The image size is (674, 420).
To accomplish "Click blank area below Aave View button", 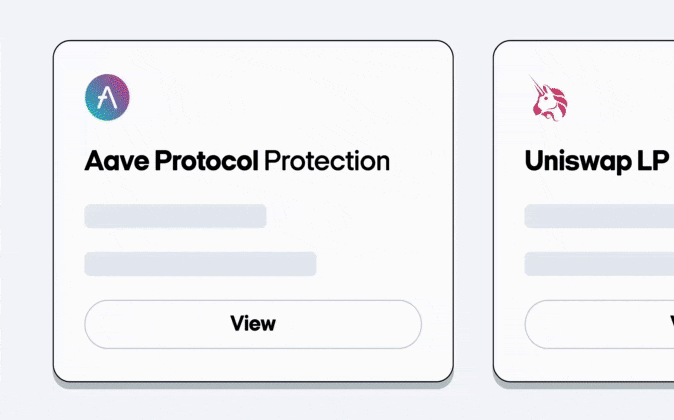I will coord(253,365).
